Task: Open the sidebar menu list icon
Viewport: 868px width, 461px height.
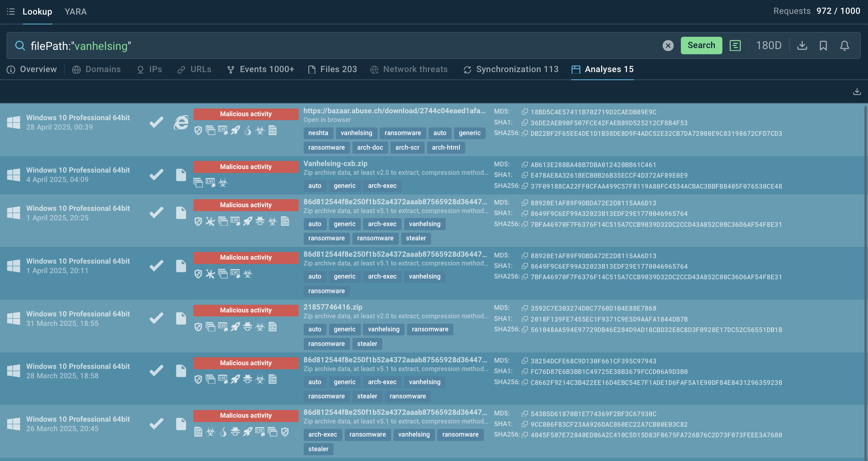Action: click(x=11, y=12)
